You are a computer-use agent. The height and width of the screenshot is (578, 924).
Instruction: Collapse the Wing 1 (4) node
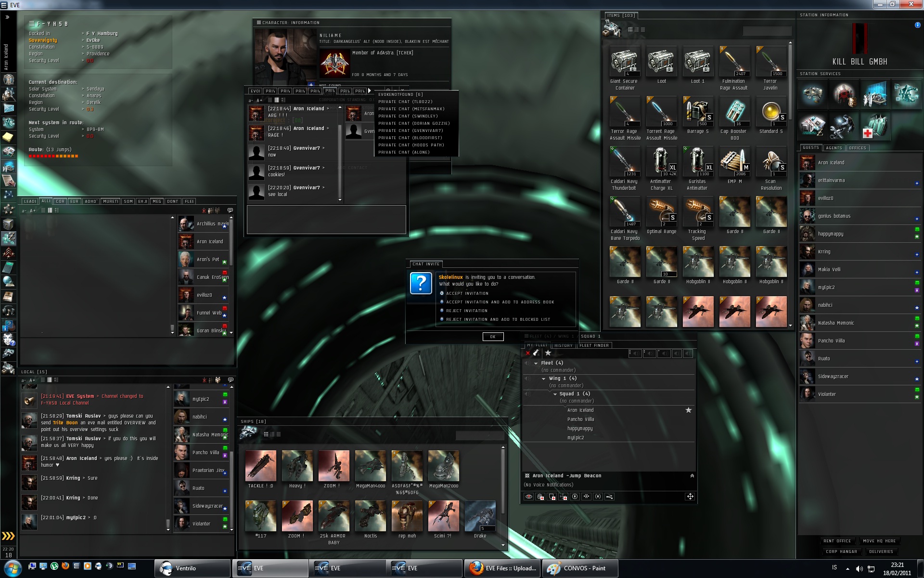point(544,379)
